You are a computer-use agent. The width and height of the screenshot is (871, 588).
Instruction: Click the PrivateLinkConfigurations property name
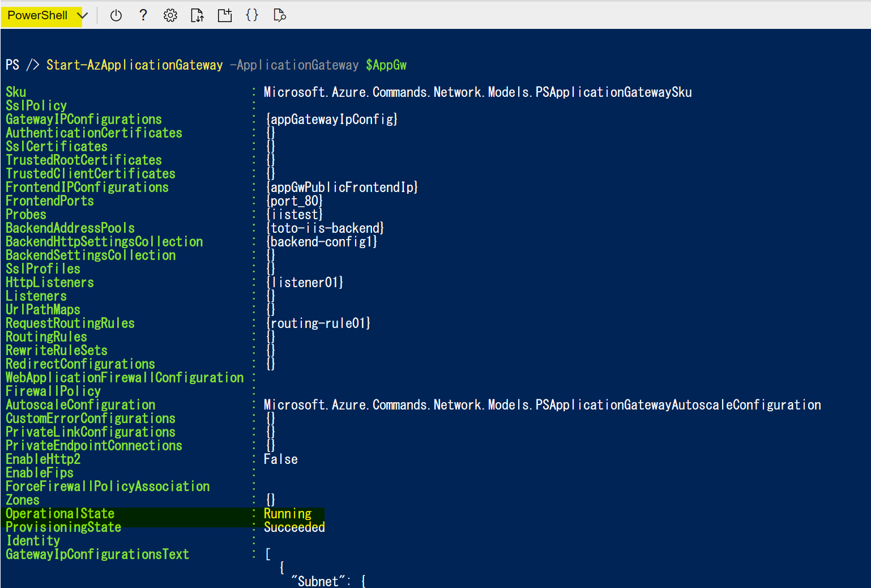pos(91,432)
